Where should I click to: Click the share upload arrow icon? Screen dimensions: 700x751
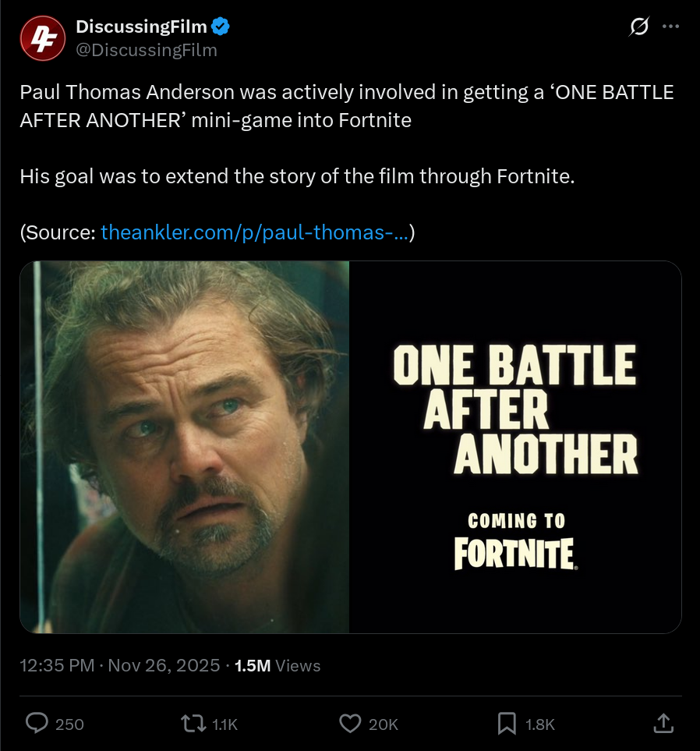[663, 724]
